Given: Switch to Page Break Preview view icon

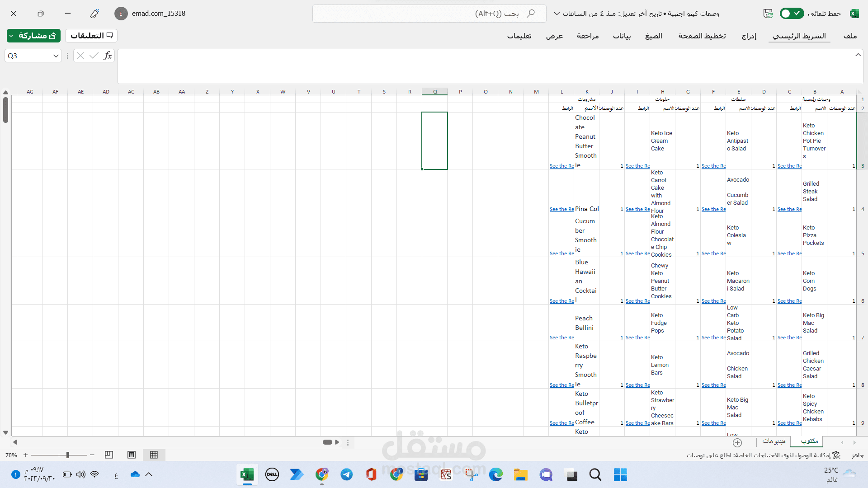Looking at the screenshot, I should [x=109, y=455].
